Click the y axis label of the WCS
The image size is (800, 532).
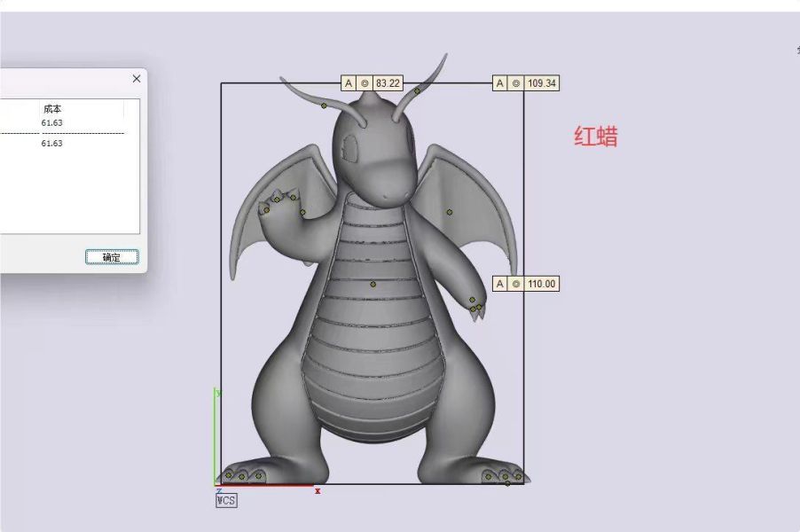point(219,393)
